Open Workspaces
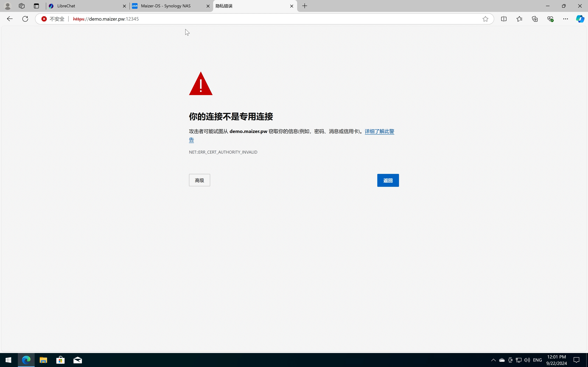588x367 pixels. [x=22, y=6]
